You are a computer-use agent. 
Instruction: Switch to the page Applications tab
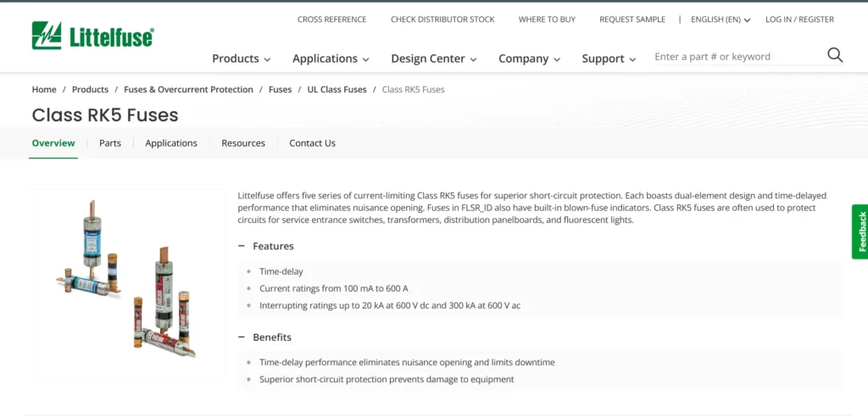[171, 143]
